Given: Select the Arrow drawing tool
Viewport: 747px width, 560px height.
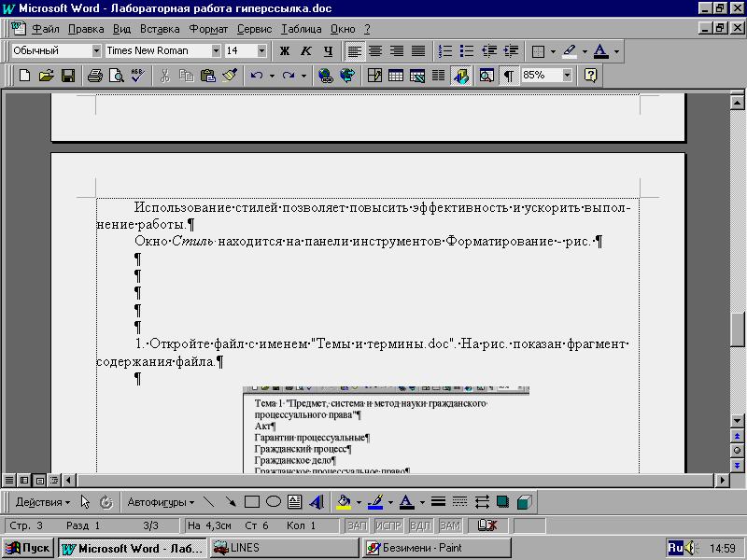Looking at the screenshot, I should 231,502.
